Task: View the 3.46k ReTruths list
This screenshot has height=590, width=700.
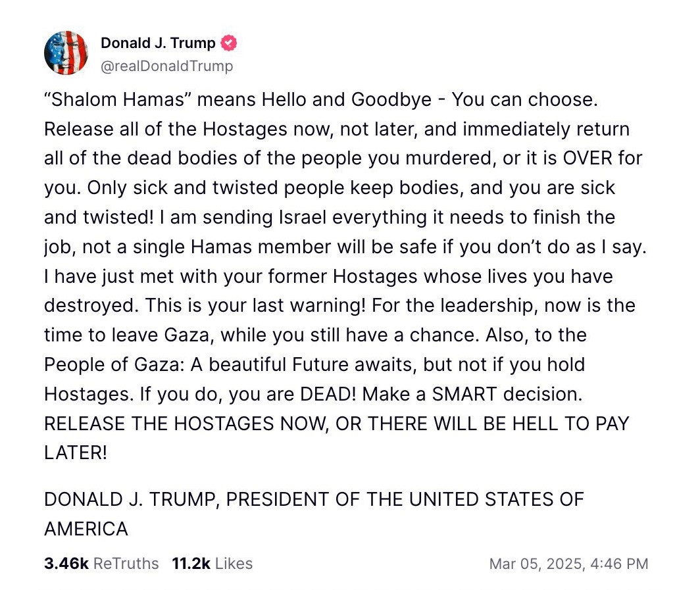Action: click(101, 564)
